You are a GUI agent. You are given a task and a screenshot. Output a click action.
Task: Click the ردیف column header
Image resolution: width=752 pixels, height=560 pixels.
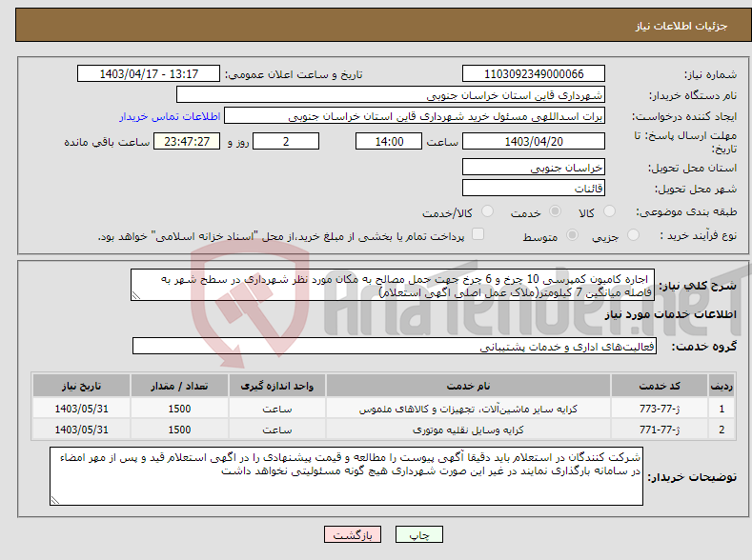click(722, 386)
